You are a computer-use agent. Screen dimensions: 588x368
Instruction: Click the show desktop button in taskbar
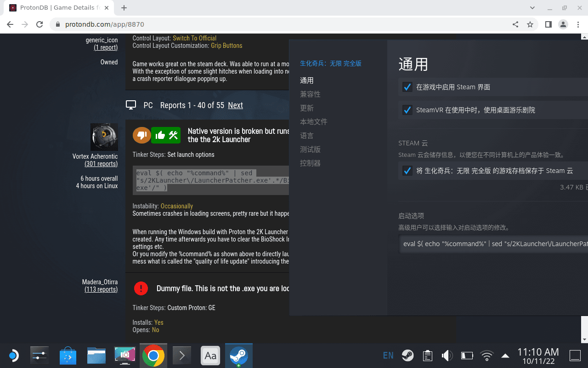tap(575, 355)
